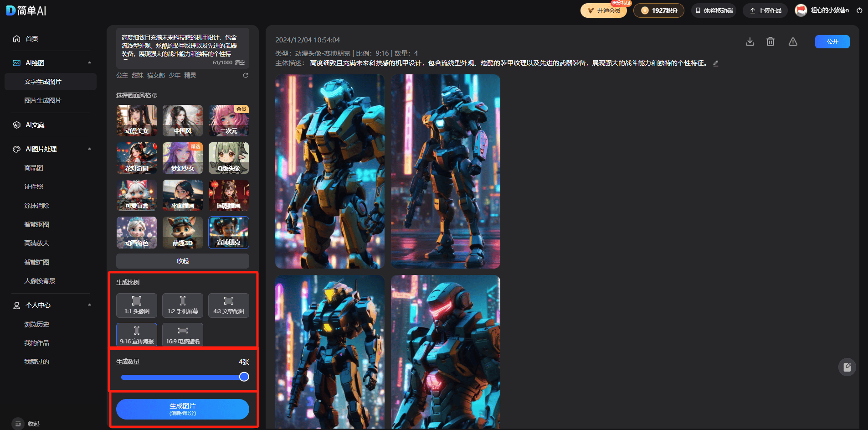The width and height of the screenshot is (868, 430).
Task: Click the blue 公开 button
Action: pos(832,41)
